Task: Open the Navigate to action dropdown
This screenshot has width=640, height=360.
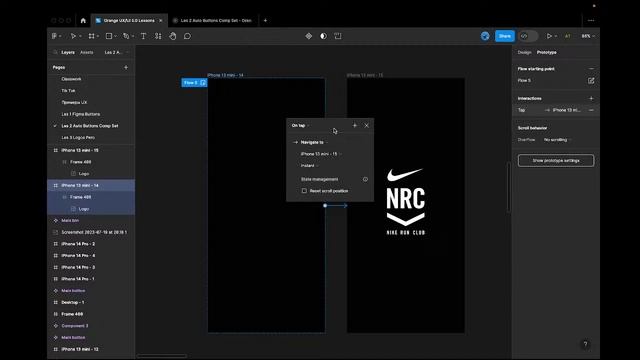Action: click(x=314, y=142)
